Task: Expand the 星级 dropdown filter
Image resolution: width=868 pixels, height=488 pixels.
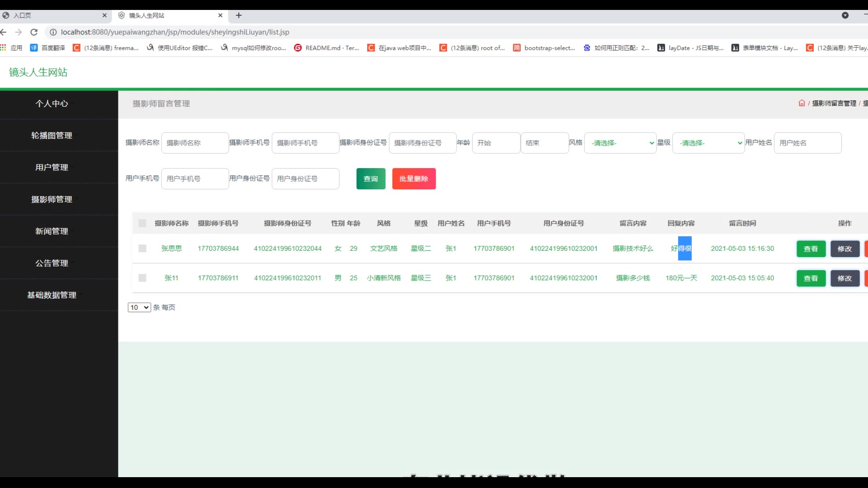Action: (x=708, y=143)
